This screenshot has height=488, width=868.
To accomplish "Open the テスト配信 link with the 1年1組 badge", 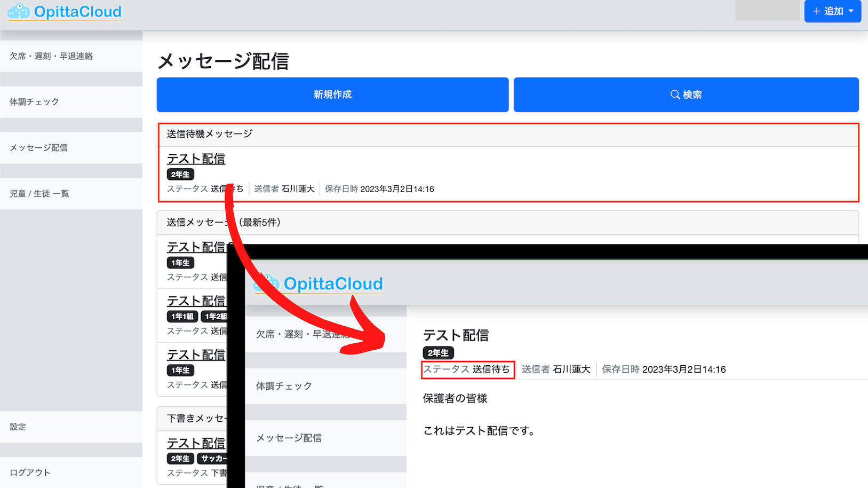I will [x=196, y=301].
